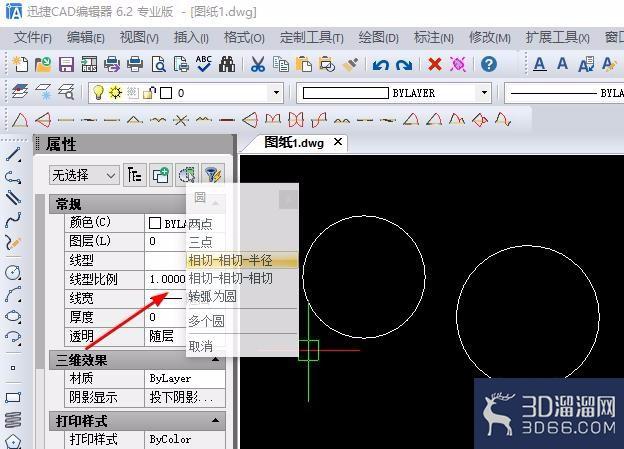Viewport: 624px width, 449px height.
Task: Close the 图纸1.dwg tab
Action: click(338, 142)
